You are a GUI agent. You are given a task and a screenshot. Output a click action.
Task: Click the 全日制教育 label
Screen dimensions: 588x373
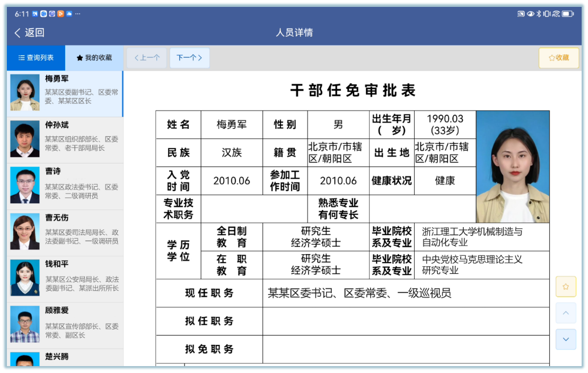coord(232,237)
